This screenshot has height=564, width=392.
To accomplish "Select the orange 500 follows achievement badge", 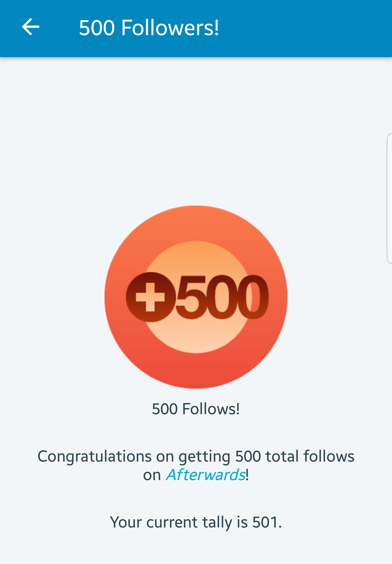I will tap(196, 297).
